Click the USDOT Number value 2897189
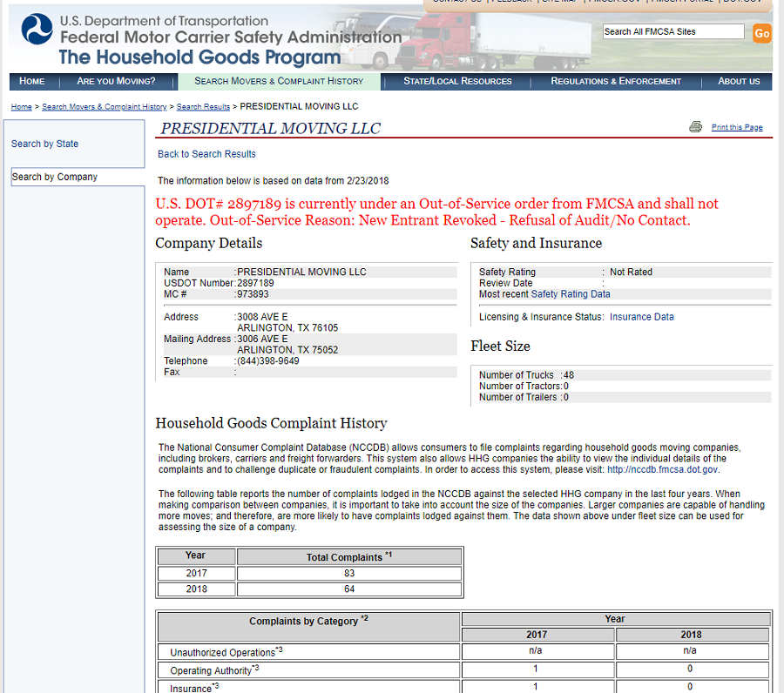This screenshot has width=784, height=693. click(255, 283)
